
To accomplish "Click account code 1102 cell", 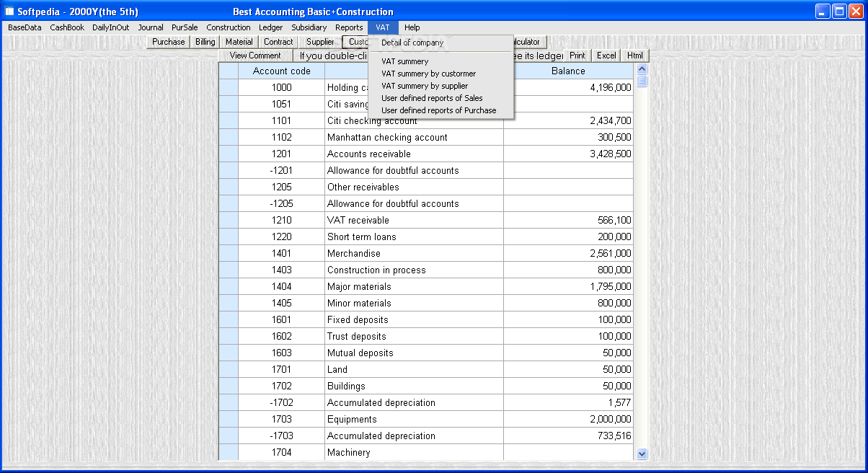I will [x=282, y=137].
